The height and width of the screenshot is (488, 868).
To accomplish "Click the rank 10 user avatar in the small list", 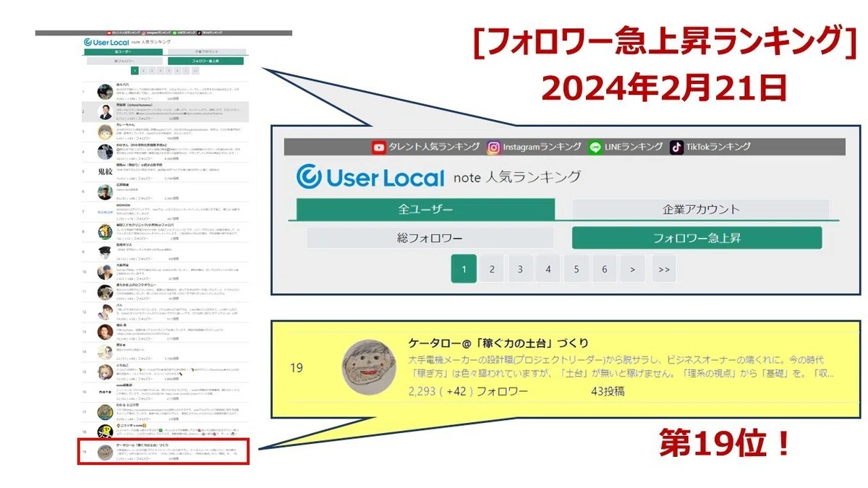I will click(106, 273).
